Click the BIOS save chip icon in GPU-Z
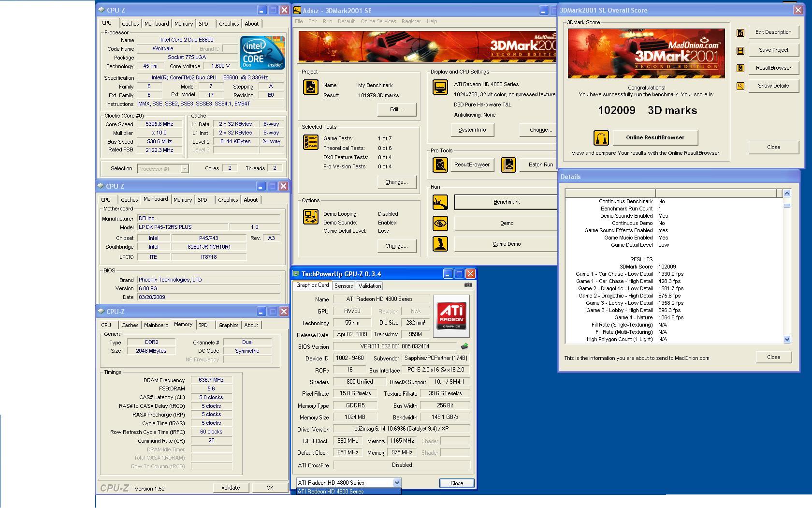The width and height of the screenshot is (812, 508). tap(464, 346)
